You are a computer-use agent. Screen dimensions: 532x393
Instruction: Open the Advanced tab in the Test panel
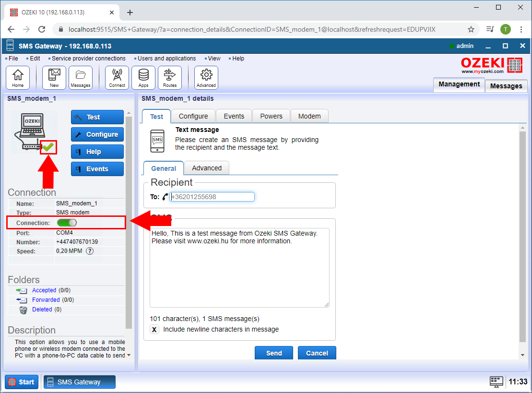point(206,168)
